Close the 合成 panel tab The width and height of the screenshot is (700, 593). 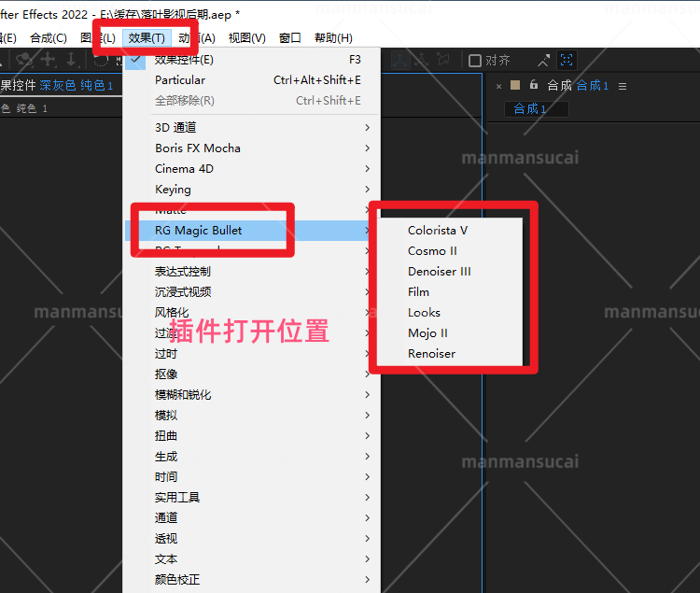click(498, 86)
